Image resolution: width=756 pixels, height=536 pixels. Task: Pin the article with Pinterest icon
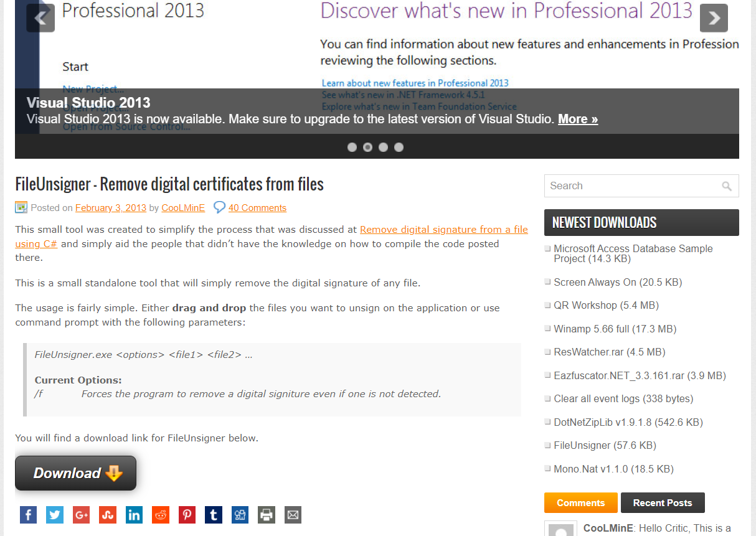pos(187,515)
